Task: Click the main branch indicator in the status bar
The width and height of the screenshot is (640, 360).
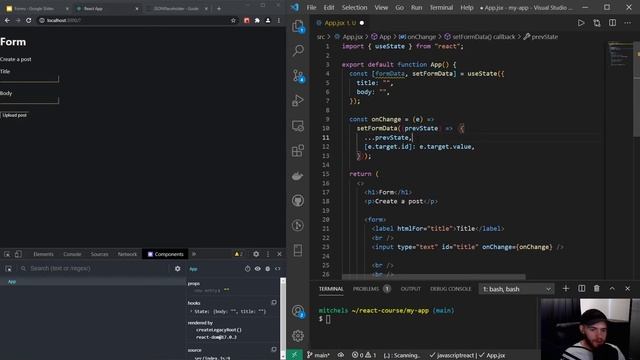Action: [x=318, y=355]
